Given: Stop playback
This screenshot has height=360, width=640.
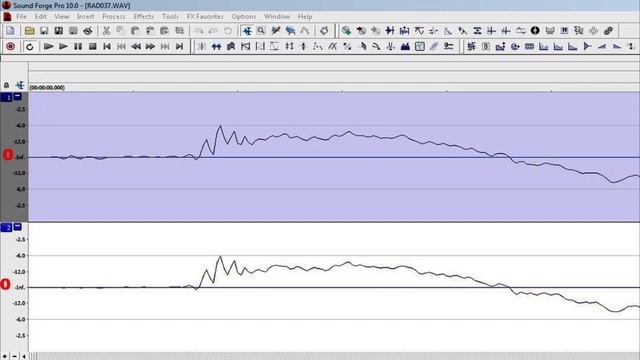Looking at the screenshot, I should (x=93, y=47).
